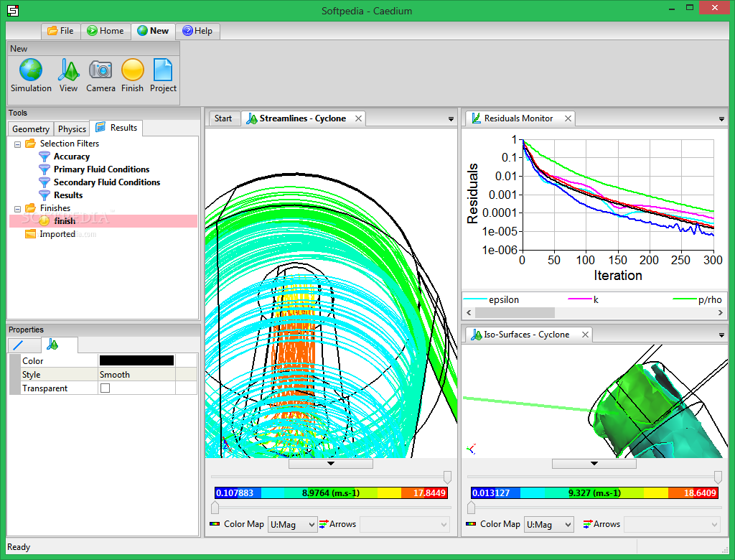Create a new Simulation from the ribbon
Viewport: 735px width, 560px height.
[31, 75]
